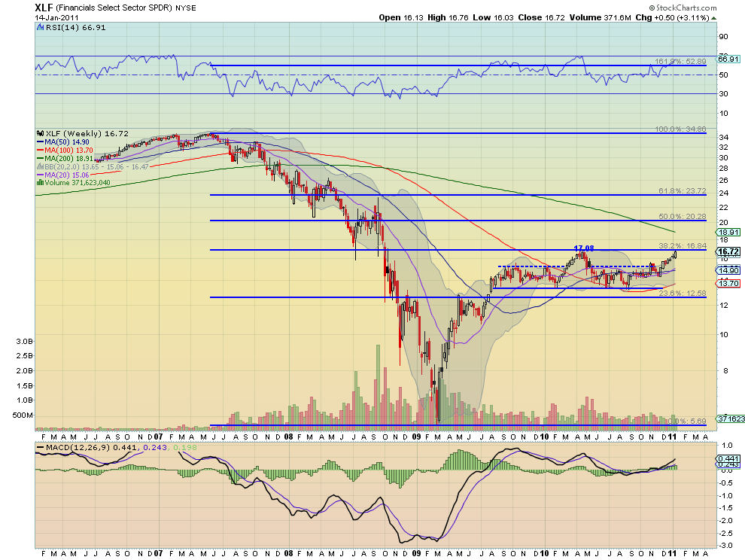
Task: Click the Low 16.03 value
Action: tap(493, 17)
